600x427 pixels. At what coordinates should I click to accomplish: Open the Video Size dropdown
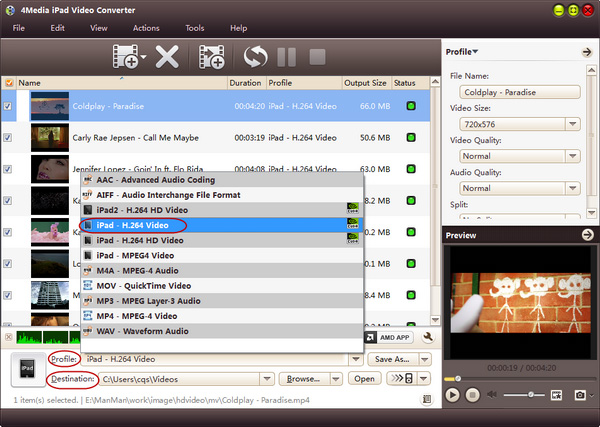point(573,124)
